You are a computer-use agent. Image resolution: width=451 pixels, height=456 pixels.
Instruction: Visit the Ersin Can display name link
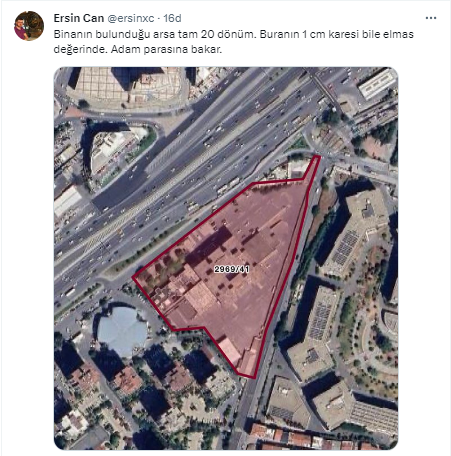(x=79, y=18)
